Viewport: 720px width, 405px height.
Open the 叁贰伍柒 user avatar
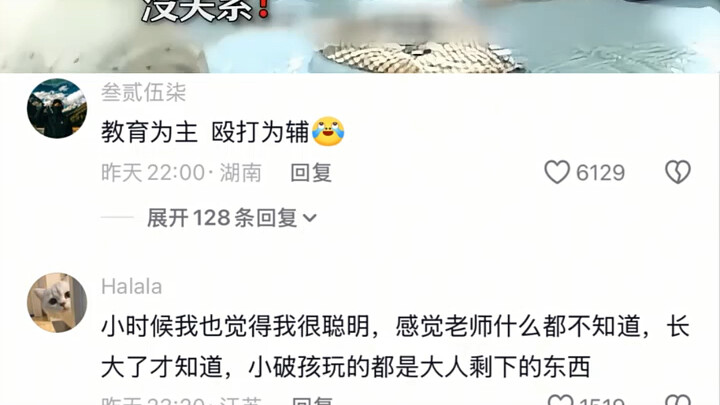57,108
